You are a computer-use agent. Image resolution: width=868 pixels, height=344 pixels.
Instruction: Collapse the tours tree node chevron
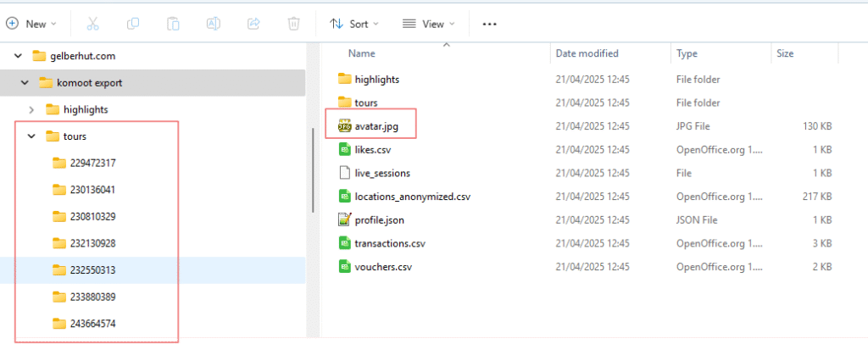coord(31,136)
